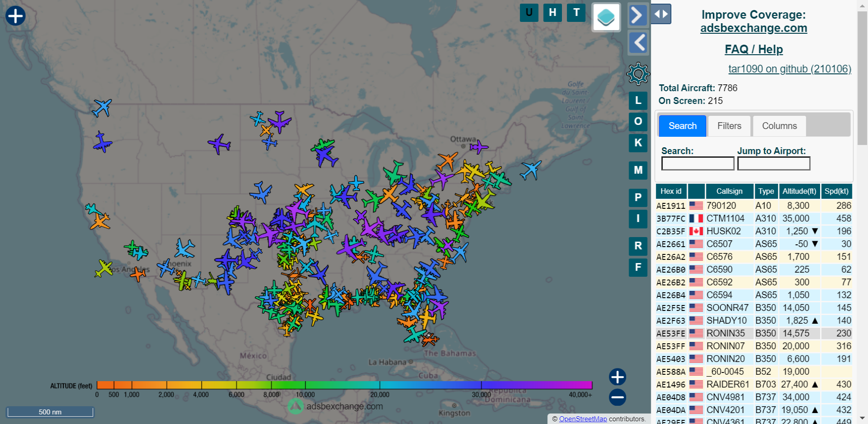This screenshot has height=424, width=868.
Task: Select aircraft row RAIDER61
Action: [754, 384]
